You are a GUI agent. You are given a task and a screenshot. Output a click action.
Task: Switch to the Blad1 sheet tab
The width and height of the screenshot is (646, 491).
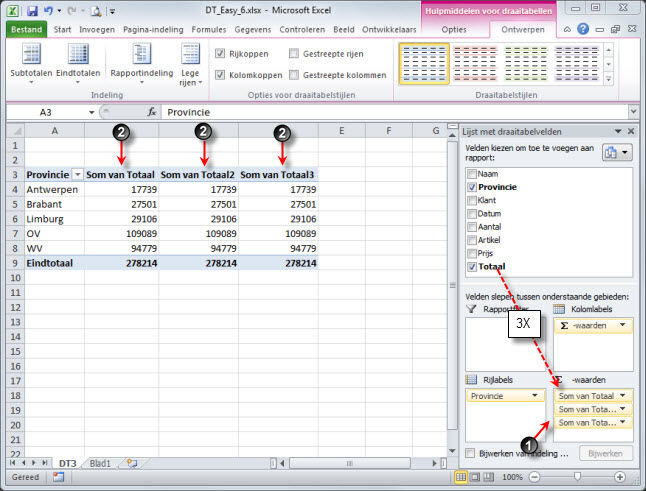100,463
